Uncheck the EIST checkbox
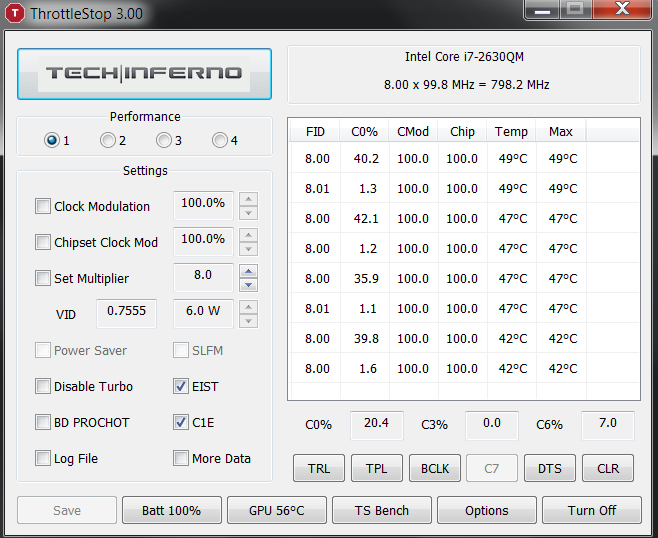The height and width of the screenshot is (538, 658). tap(180, 386)
